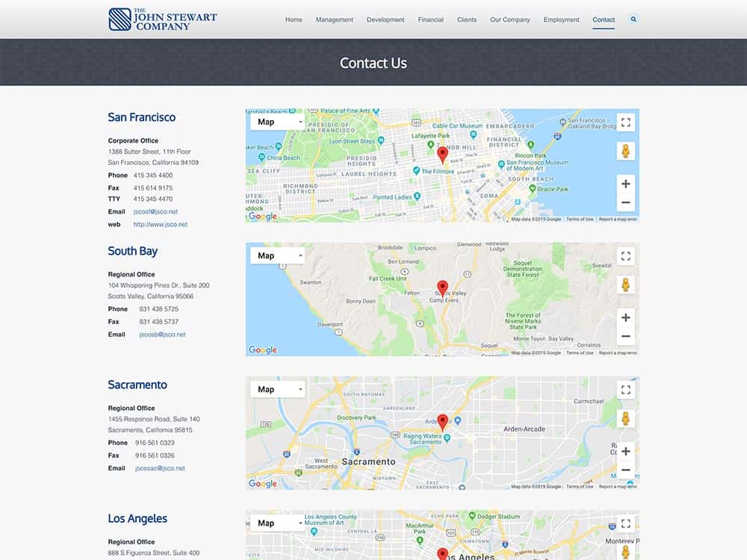Open Street View pegman on San Francisco map
747x560 pixels.
tap(625, 151)
